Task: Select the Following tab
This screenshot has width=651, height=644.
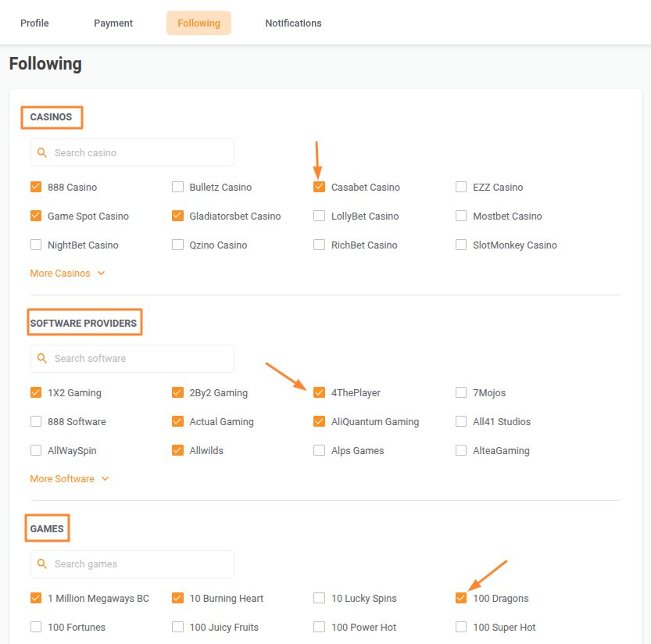Action: click(x=199, y=23)
